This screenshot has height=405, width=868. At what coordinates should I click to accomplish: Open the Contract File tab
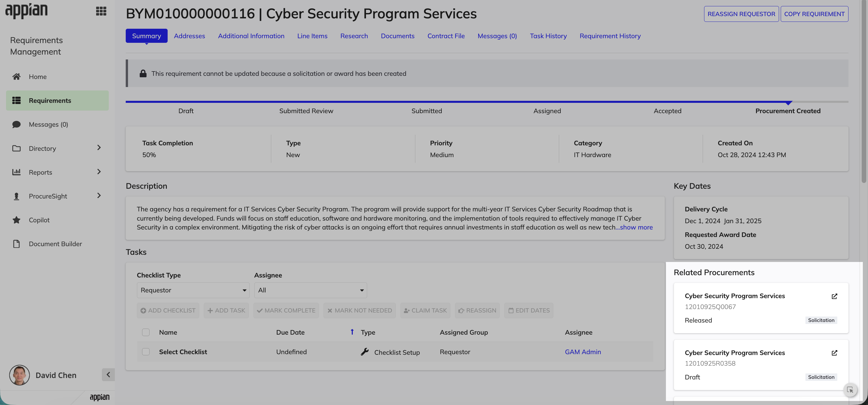tap(446, 36)
